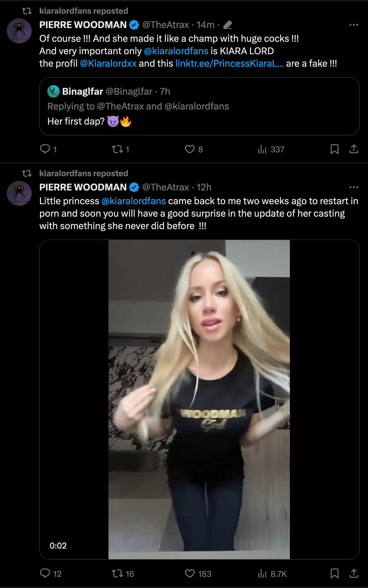
Task: Open the linktr.ee/PrincessKiaraL link
Action: pyautogui.click(x=229, y=64)
